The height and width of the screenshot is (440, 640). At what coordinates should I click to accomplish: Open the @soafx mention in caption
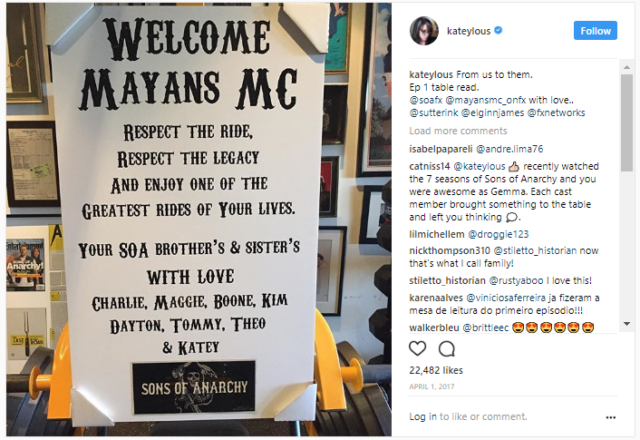click(426, 100)
